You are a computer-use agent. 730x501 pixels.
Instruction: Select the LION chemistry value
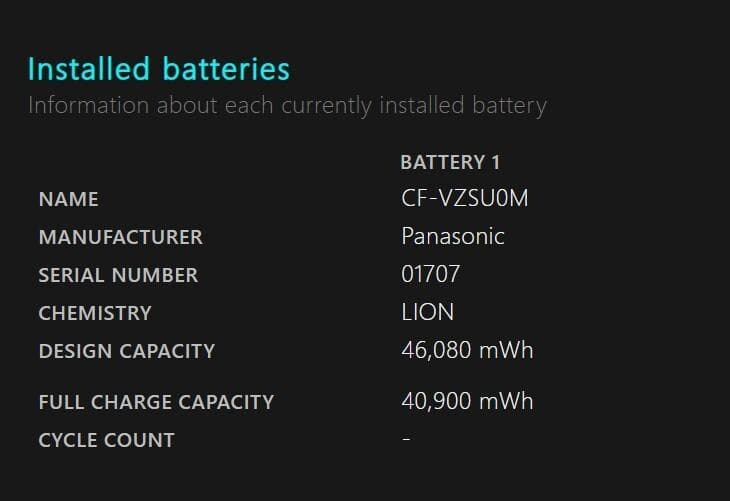(427, 312)
